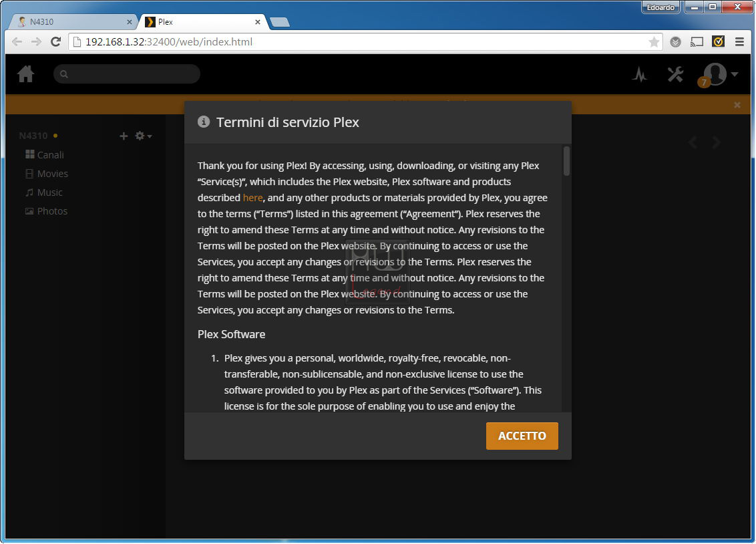Image resolution: width=756 pixels, height=544 pixels.
Task: Open the activity status pulse icon
Action: (640, 74)
